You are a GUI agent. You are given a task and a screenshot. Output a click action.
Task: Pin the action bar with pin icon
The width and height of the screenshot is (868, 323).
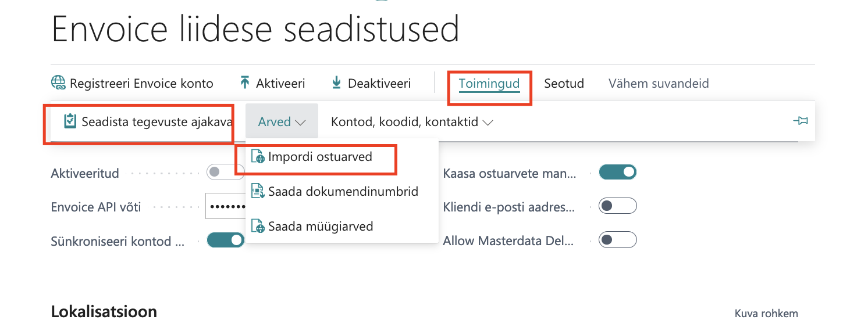pos(801,121)
